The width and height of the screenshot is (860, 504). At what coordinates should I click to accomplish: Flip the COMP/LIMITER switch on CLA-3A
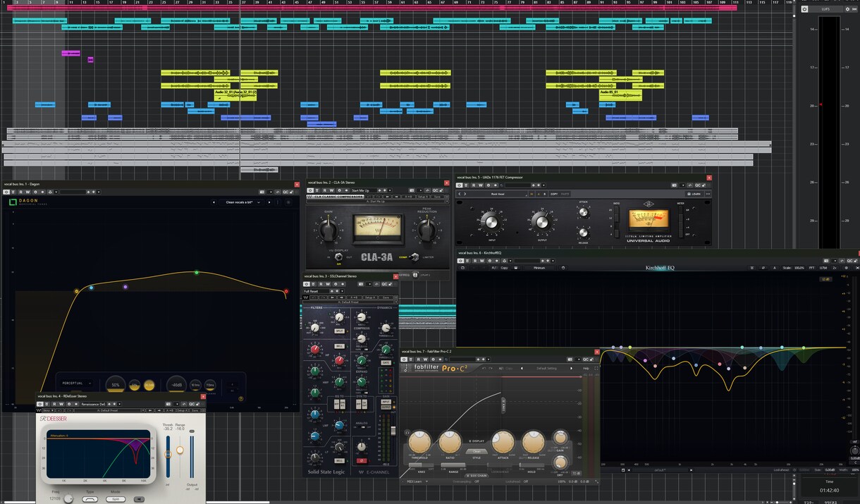[x=414, y=257]
